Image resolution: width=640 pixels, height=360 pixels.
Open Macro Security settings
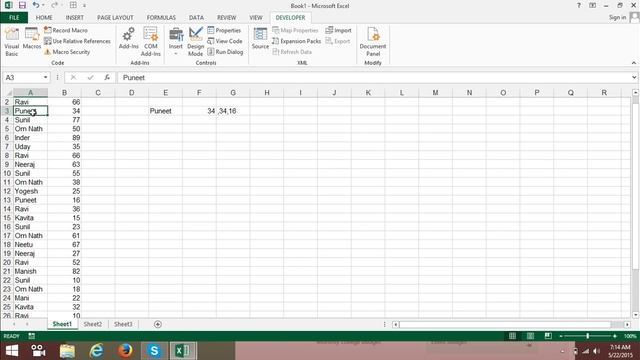pyautogui.click(x=67, y=52)
